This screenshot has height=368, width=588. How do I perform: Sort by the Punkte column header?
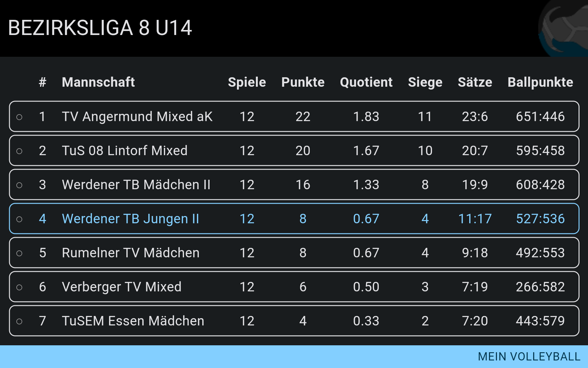pos(303,82)
